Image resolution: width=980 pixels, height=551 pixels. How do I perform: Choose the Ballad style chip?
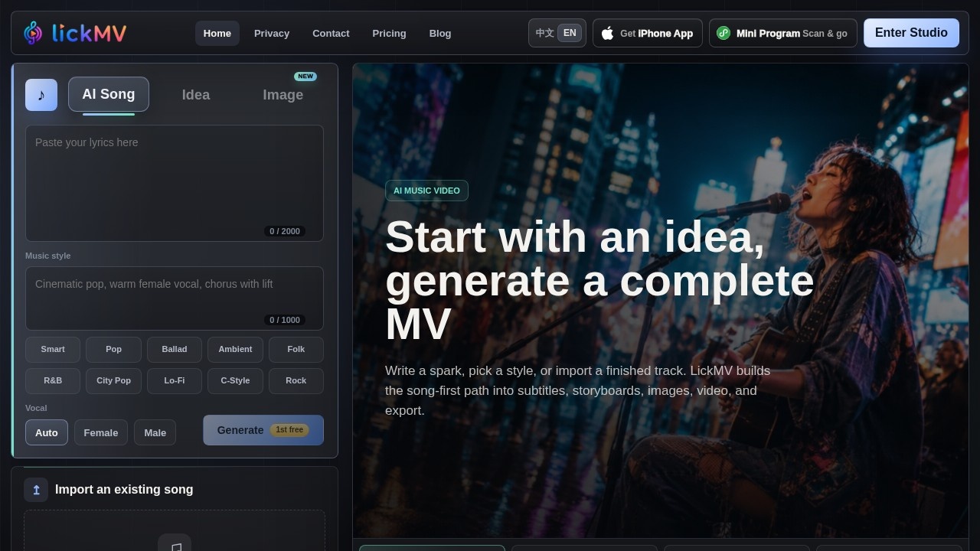click(175, 349)
